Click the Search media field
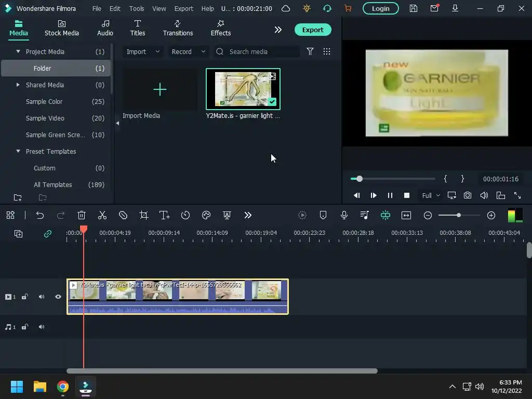This screenshot has height=399, width=532. click(256, 51)
